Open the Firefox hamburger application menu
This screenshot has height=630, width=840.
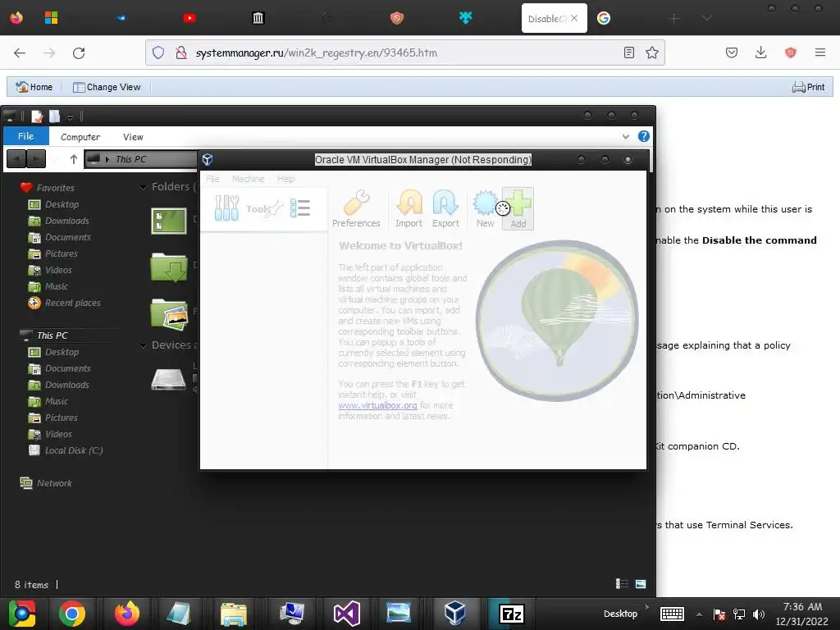point(820,52)
